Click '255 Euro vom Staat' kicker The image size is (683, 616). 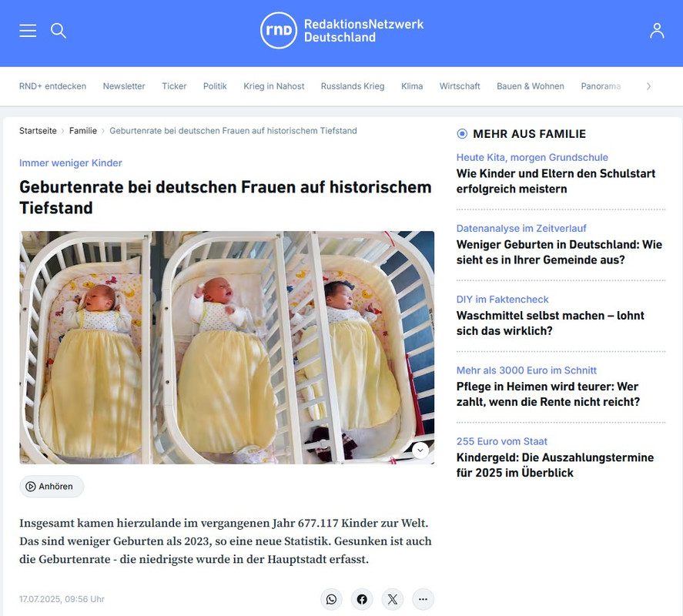coord(502,441)
